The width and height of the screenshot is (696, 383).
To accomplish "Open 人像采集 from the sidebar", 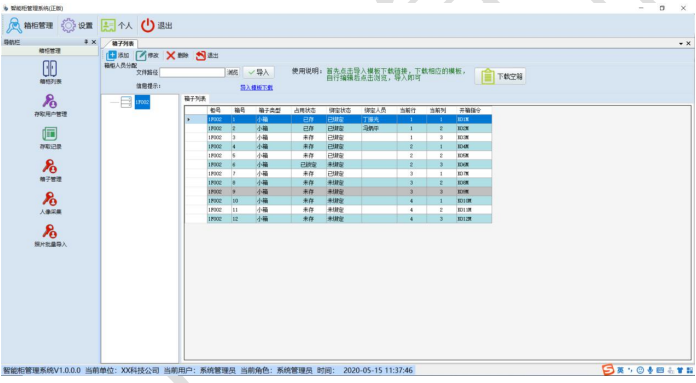I will (50, 202).
